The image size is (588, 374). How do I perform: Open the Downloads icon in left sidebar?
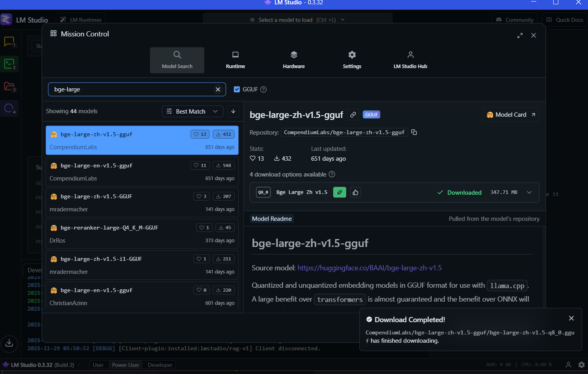[9, 343]
